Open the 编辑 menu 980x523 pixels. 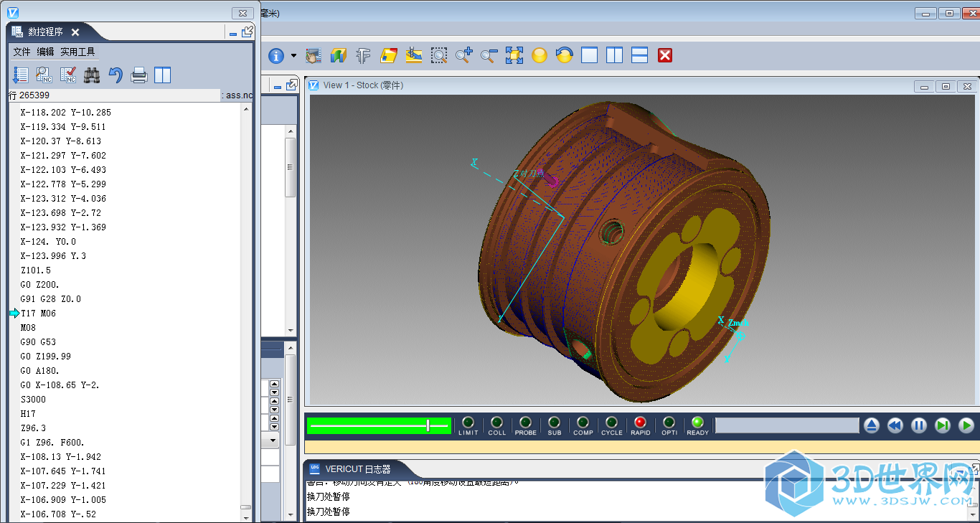coord(45,52)
